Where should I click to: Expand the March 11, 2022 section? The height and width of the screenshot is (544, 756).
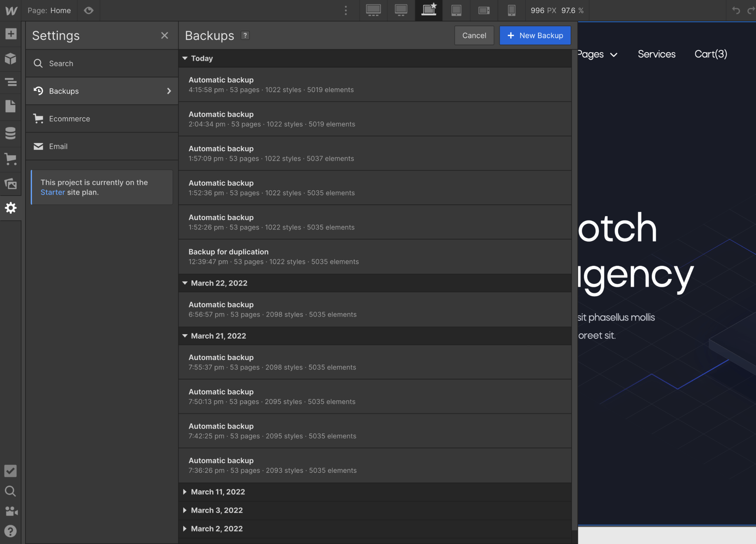(x=218, y=492)
